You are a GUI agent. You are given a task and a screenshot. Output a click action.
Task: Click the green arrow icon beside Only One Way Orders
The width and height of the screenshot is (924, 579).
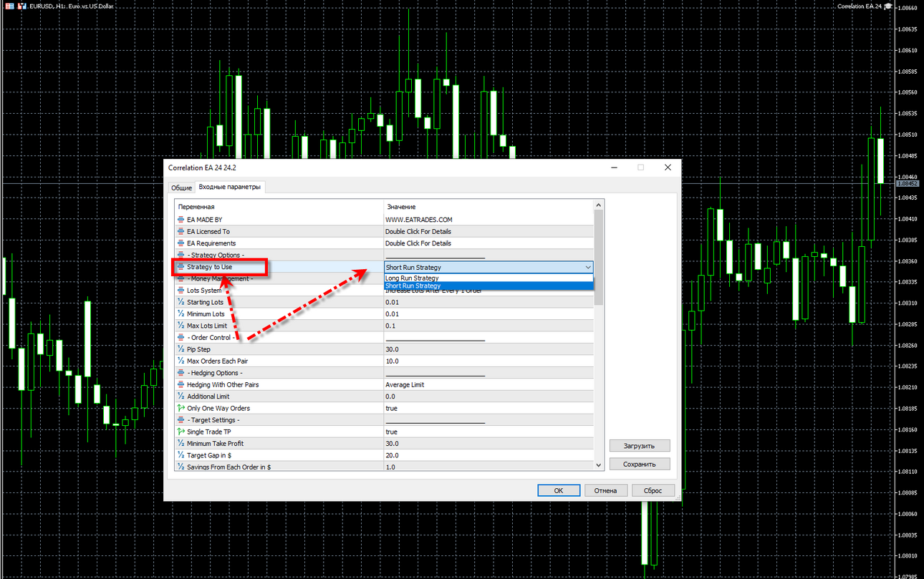[181, 408]
